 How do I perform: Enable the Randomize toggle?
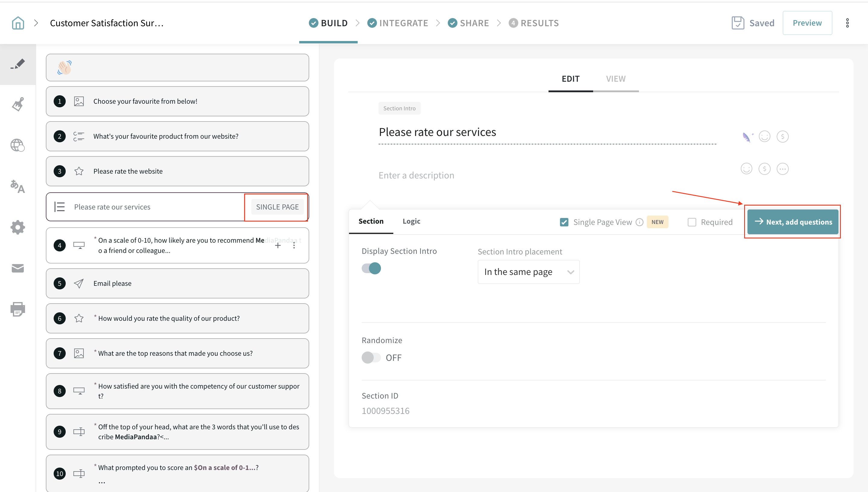(x=371, y=358)
